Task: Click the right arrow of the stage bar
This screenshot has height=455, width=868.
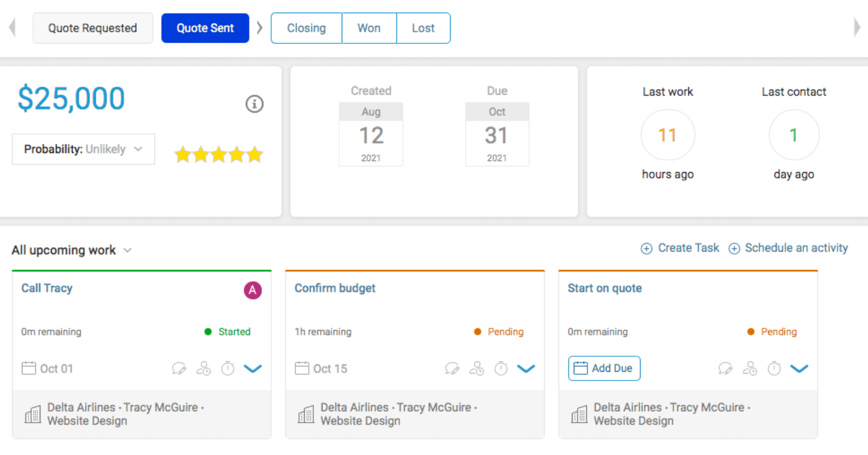Action: pos(857,28)
